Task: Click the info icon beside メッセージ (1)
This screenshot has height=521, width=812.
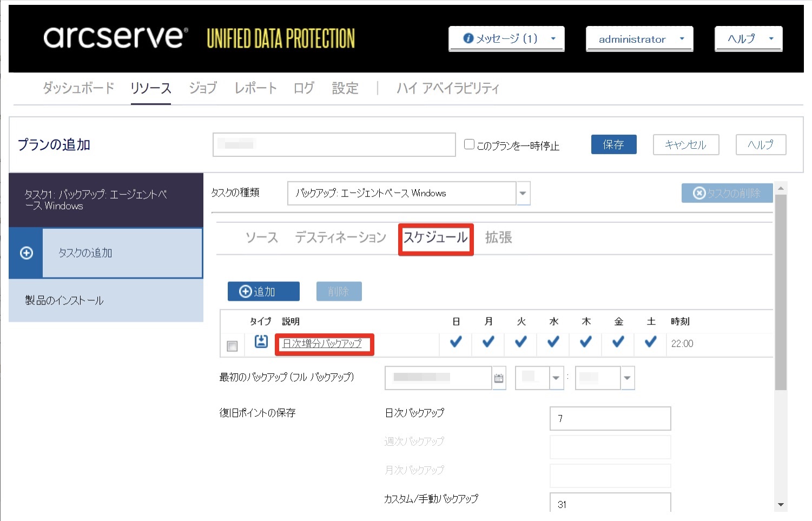Action: (468, 38)
